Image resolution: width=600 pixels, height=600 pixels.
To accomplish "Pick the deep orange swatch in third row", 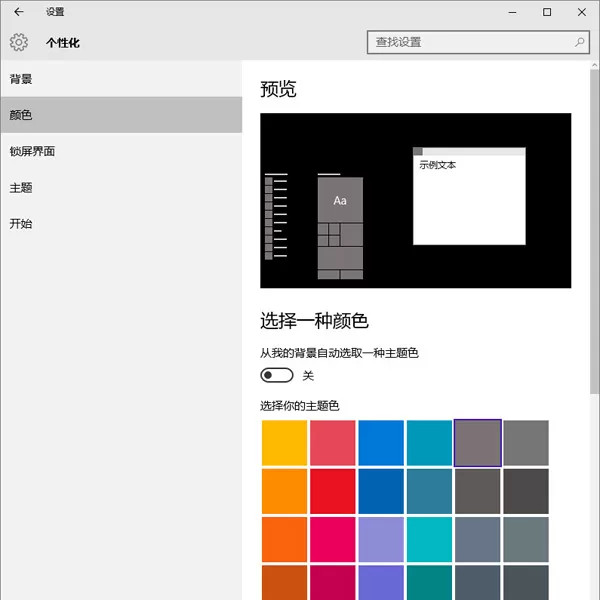I will (x=284, y=540).
